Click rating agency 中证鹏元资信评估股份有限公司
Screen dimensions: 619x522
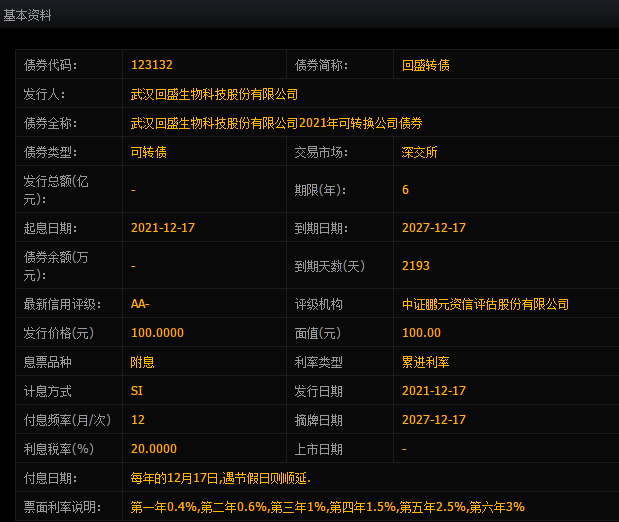point(485,304)
